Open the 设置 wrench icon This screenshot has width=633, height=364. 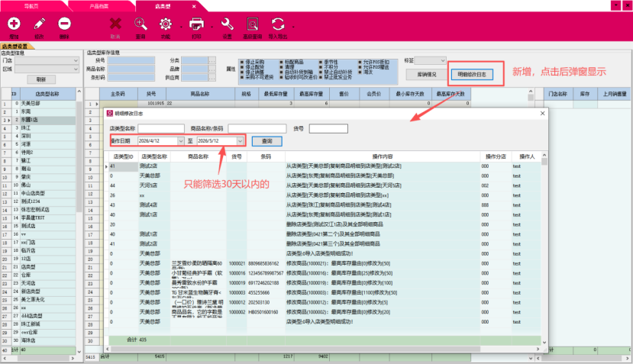tap(228, 24)
